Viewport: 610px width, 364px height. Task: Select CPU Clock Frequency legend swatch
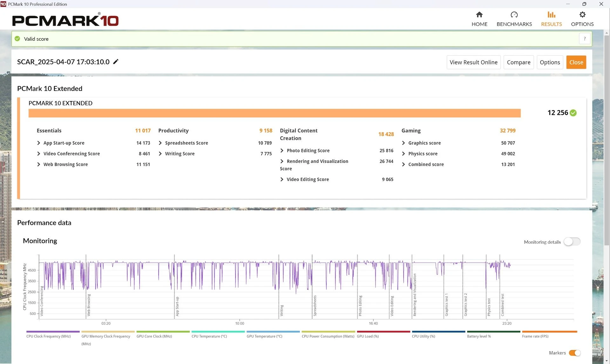53,332
